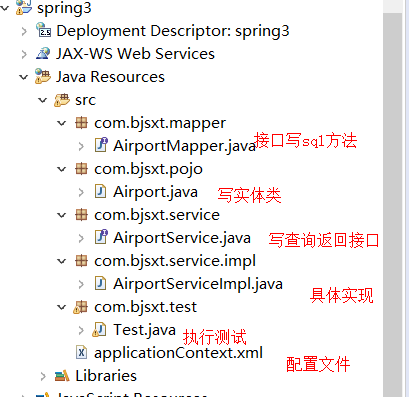Collapse the com.bjsxt.service.impl package
The image size is (409, 397).
(x=62, y=261)
